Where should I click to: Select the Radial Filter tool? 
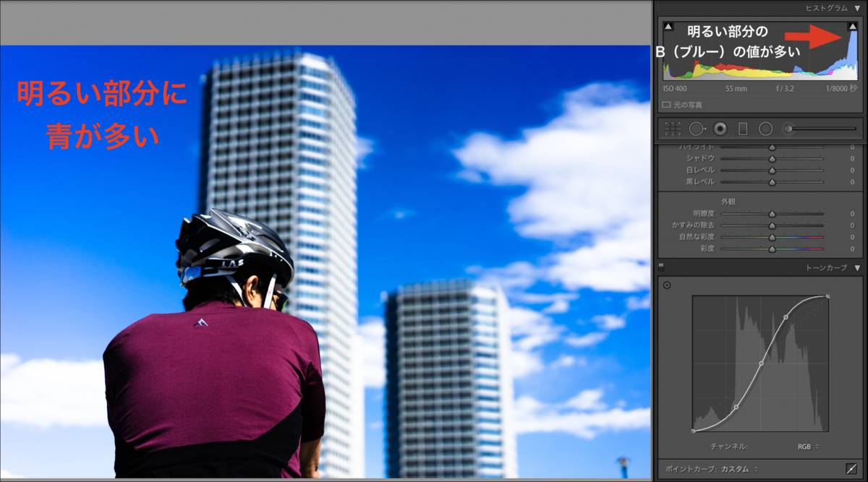click(x=766, y=129)
